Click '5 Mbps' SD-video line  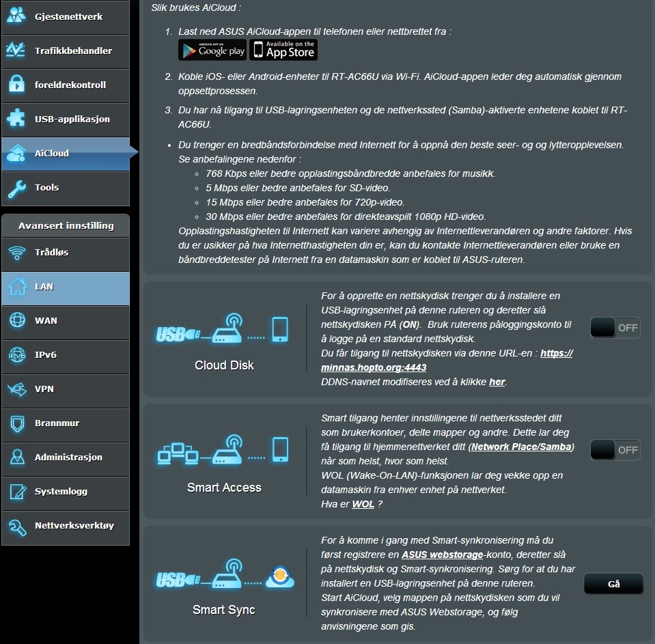point(298,188)
